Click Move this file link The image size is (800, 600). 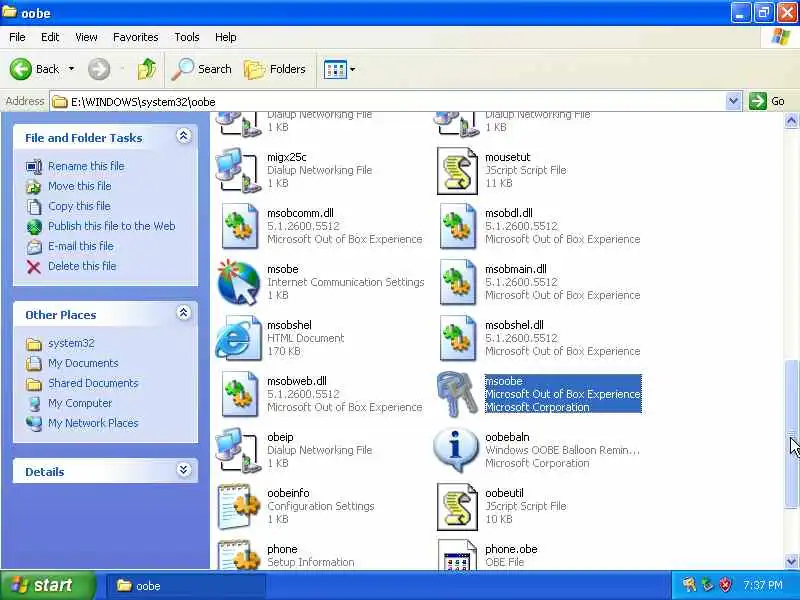tap(80, 186)
